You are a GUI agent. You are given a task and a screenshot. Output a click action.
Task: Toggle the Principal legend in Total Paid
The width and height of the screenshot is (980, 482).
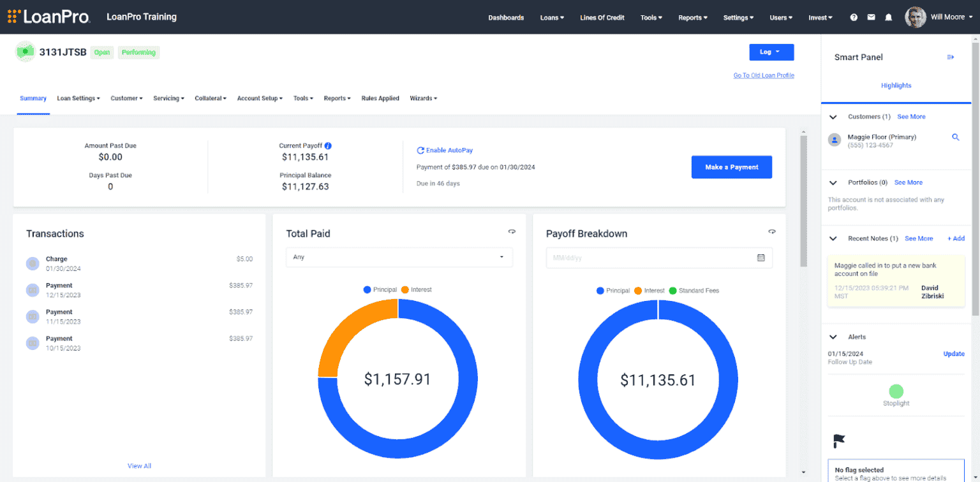(x=380, y=289)
